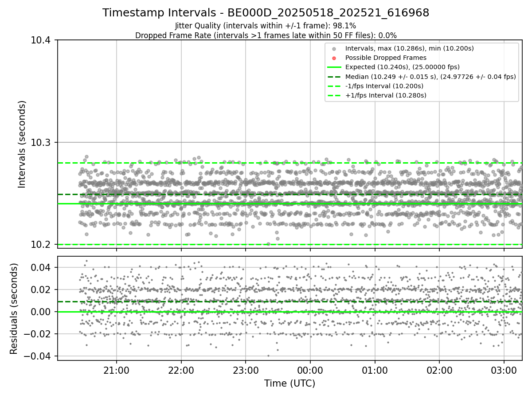This screenshot has width=532, height=399.
Task: Click legend entry 'Possible Dropped Frames'
Action: click(386, 58)
